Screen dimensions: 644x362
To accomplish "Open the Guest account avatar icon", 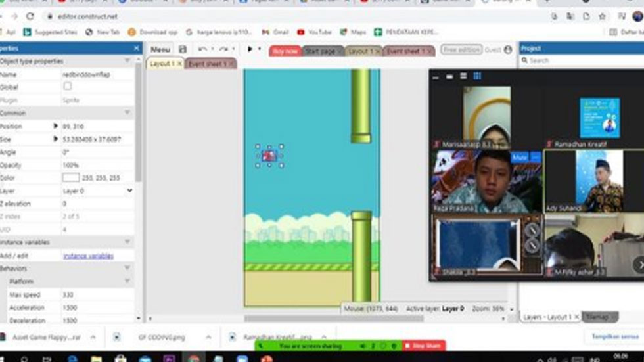I will pos(508,49).
